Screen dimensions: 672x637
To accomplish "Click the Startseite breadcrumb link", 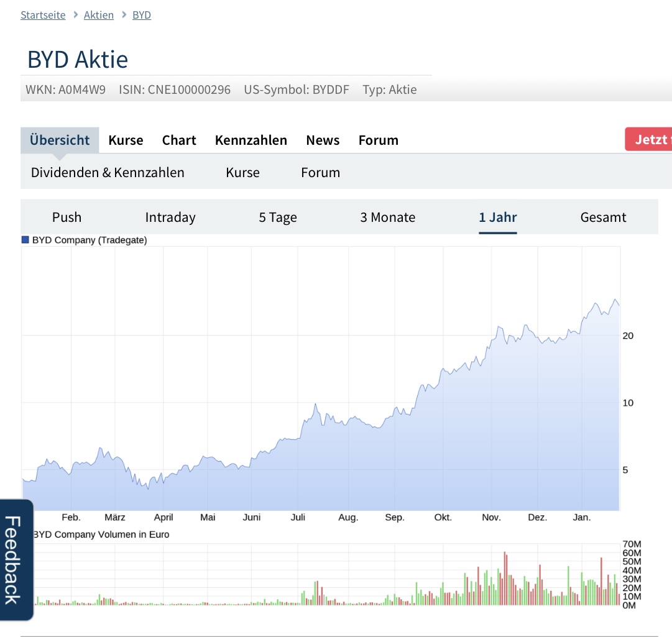I will [x=43, y=15].
